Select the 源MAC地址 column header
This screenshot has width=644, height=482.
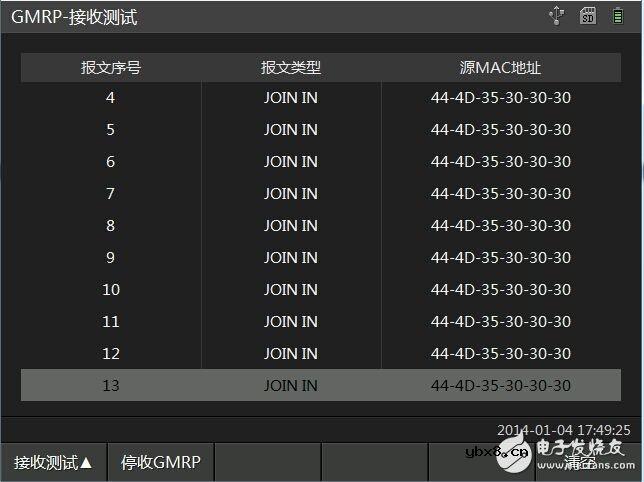pyautogui.click(x=501, y=67)
